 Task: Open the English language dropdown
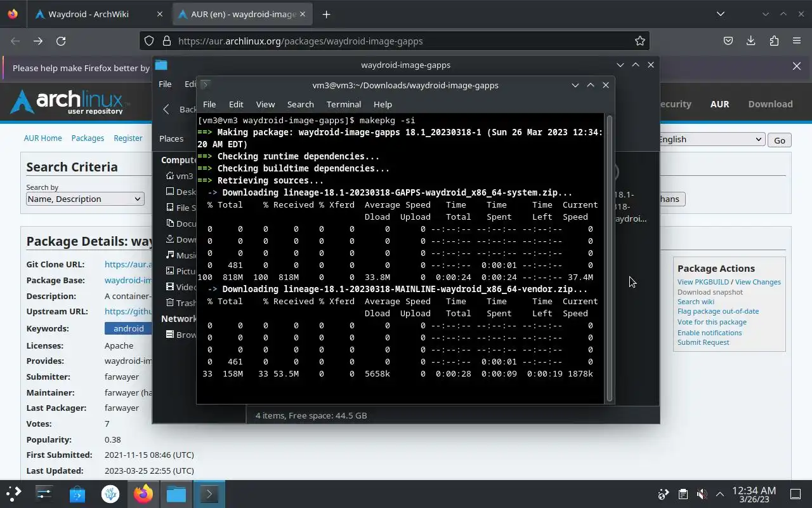point(711,140)
